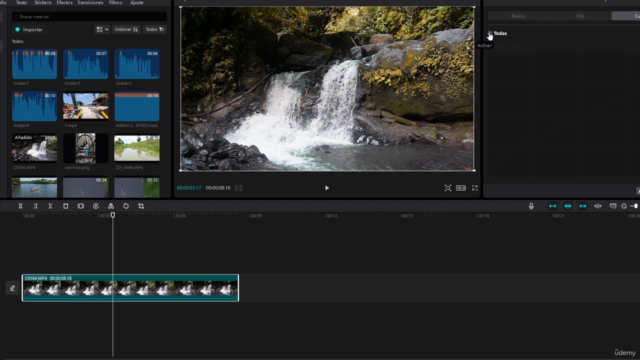This screenshot has height=360, width=640.
Task: Switch to the Básico adjustment tab
Action: (x=518, y=16)
